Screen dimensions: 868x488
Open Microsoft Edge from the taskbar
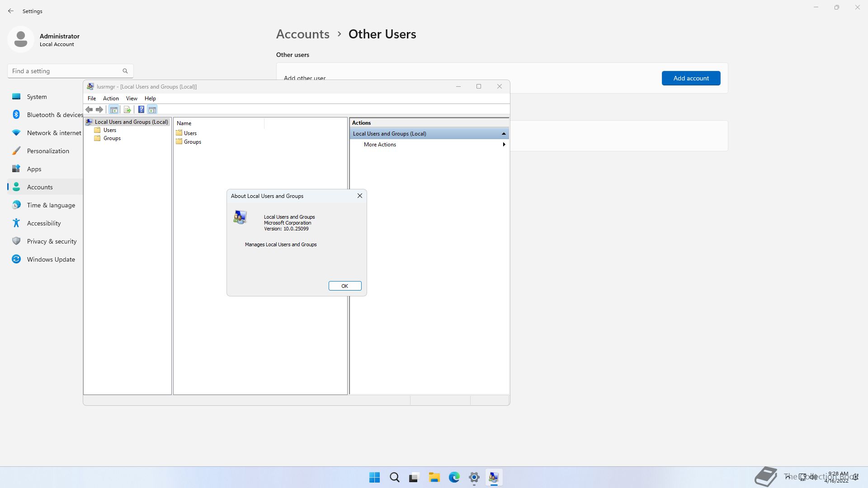454,477
